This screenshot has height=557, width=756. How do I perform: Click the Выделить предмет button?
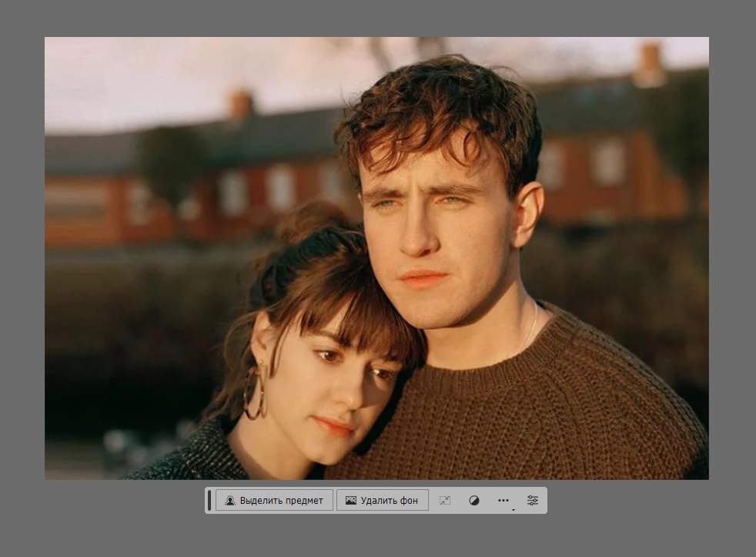tap(274, 501)
